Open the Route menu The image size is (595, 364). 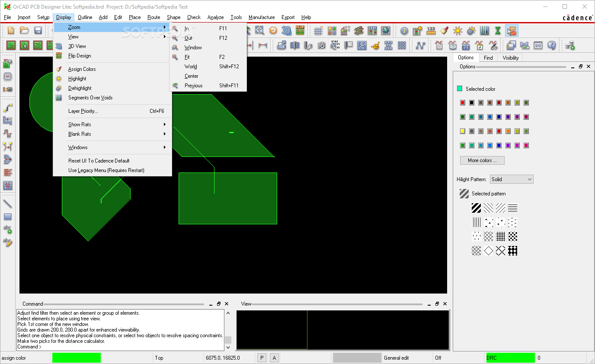click(154, 17)
